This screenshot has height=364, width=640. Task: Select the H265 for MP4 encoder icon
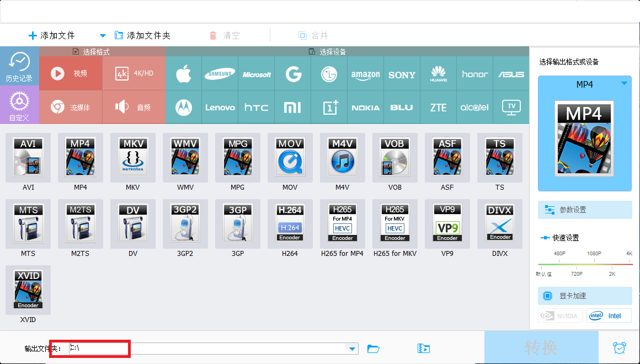(342, 224)
